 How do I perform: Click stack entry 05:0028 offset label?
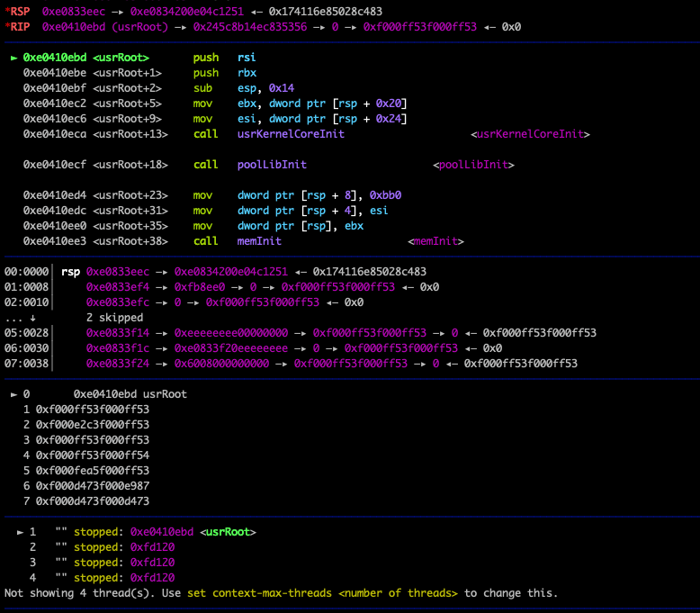pos(26,332)
